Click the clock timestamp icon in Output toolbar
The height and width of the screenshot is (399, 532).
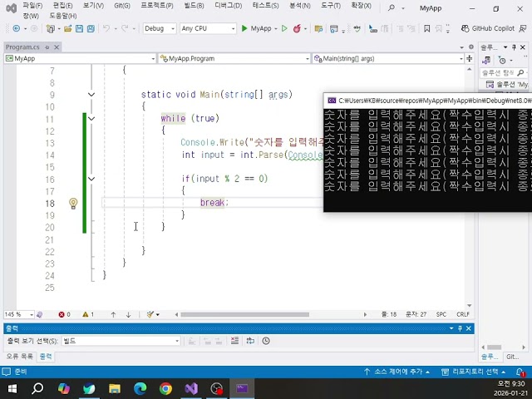click(266, 341)
